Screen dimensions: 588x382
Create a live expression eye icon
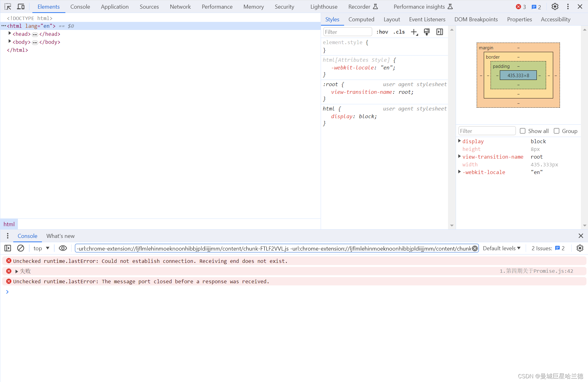[63, 248]
